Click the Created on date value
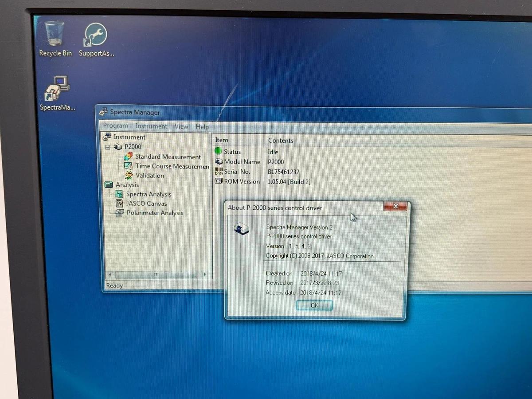Screen dimensions: 532x399 click(x=321, y=274)
